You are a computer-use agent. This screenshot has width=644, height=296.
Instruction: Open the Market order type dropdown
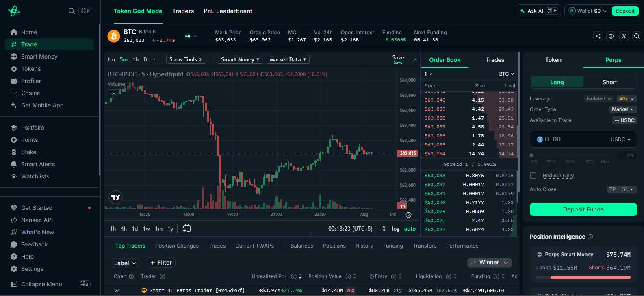[623, 109]
